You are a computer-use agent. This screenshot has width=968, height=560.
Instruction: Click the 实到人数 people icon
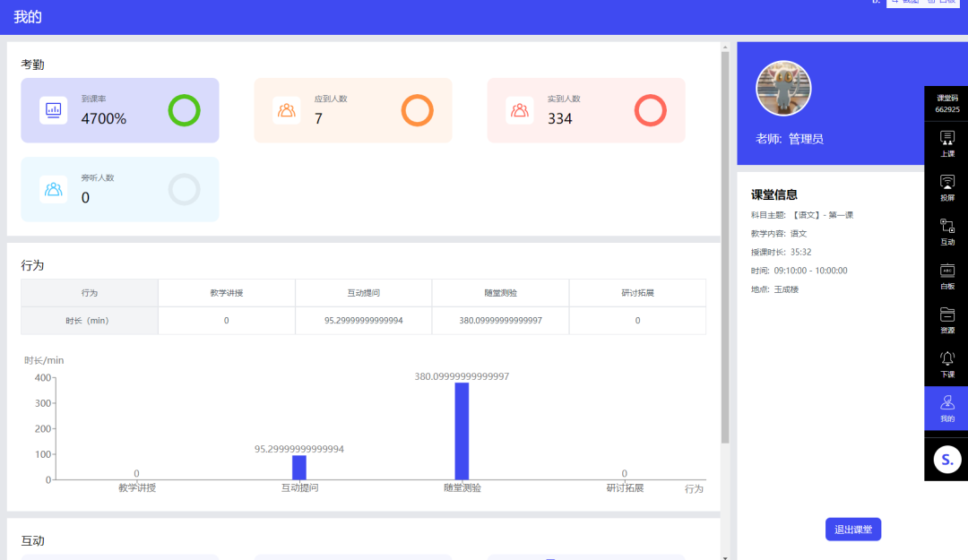(520, 110)
